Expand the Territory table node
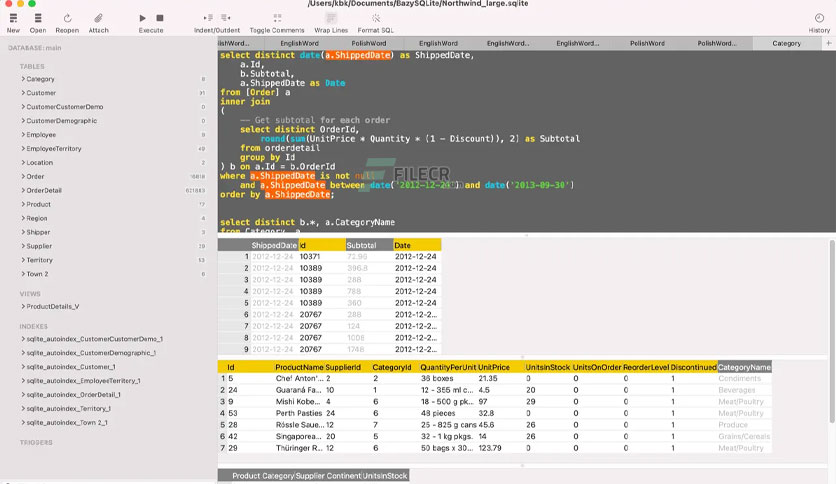The width and height of the screenshot is (836, 484). click(23, 260)
